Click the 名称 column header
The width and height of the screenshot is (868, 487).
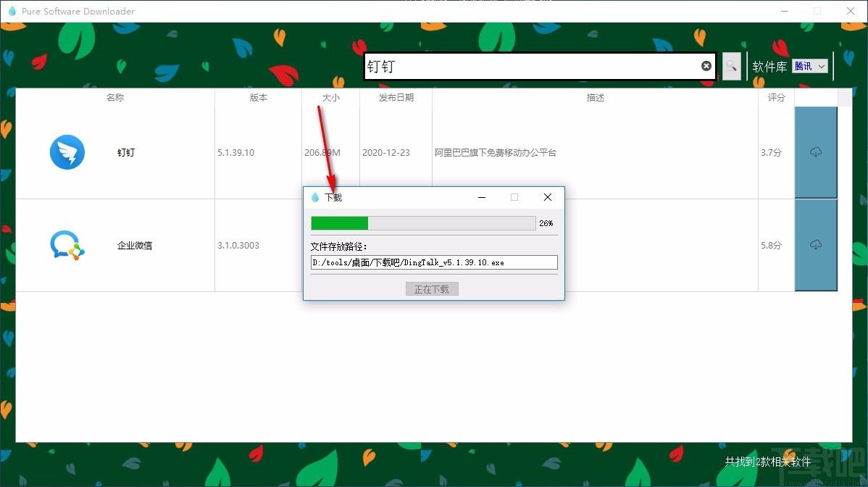coord(115,97)
